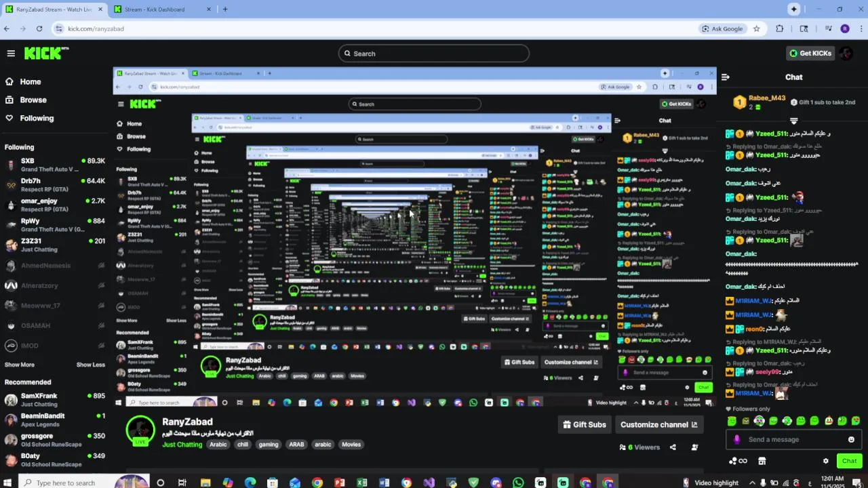Open chat settings gear icon
Viewport: 868px width, 488px height.
[825, 461]
